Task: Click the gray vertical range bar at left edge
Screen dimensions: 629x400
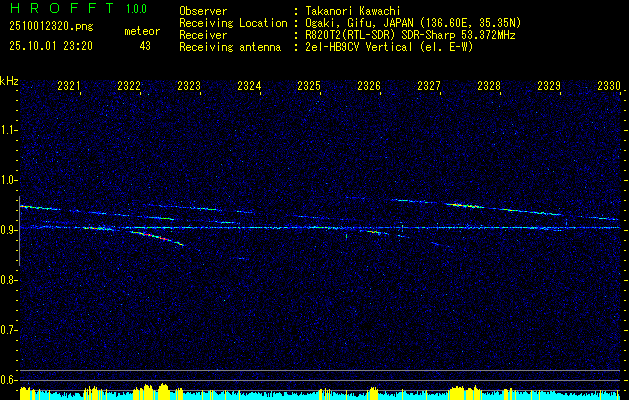Action: click(19, 231)
